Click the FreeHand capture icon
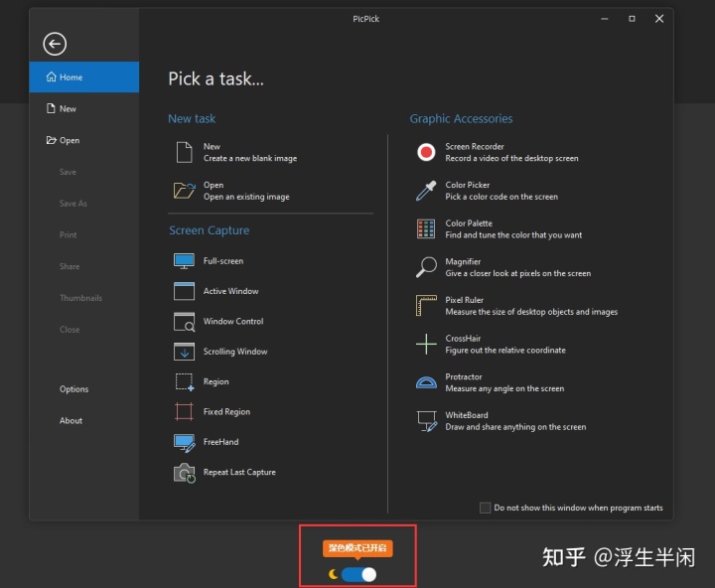 coord(185,442)
